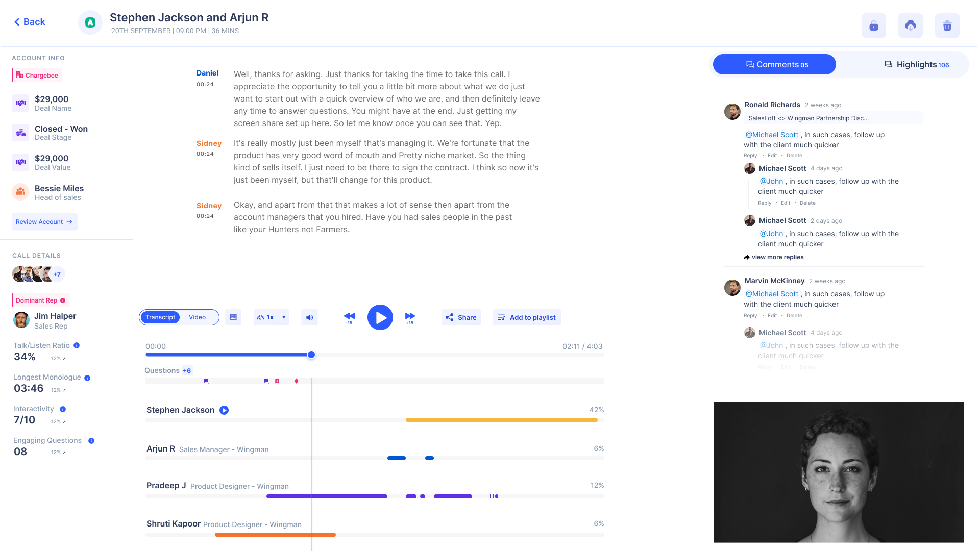The image size is (980, 551).
Task: Click the cloud download icon
Action: tap(911, 26)
